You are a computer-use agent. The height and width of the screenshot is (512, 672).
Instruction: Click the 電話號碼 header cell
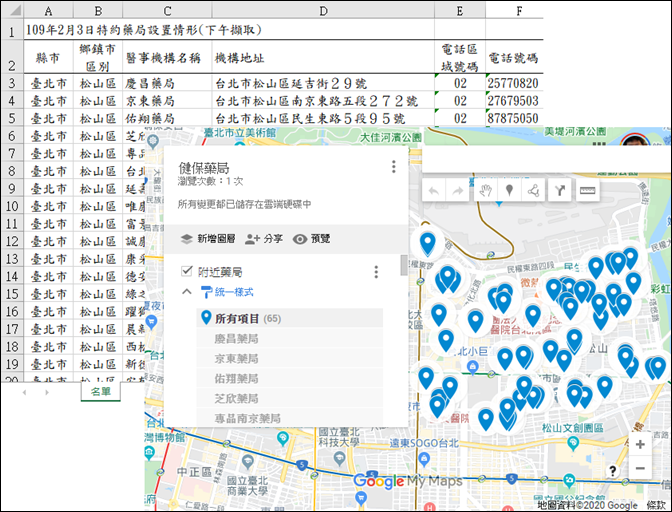point(514,57)
